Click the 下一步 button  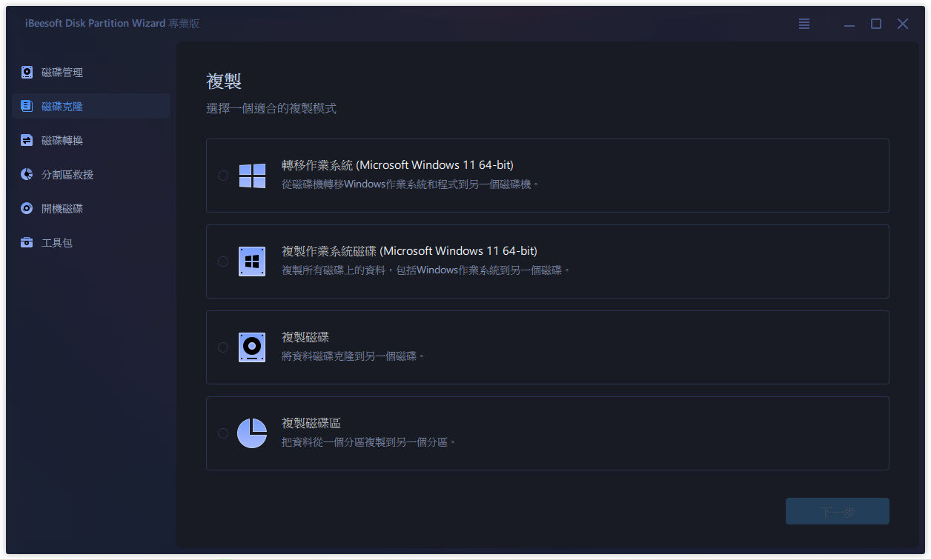tap(838, 511)
